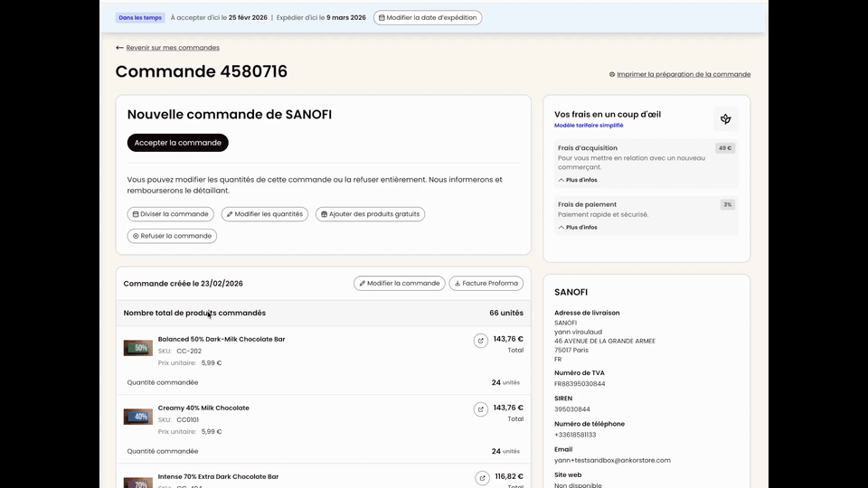This screenshot has width=868, height=488.
Task: Click the printer icon beside Imprimer link
Action: pos(612,74)
